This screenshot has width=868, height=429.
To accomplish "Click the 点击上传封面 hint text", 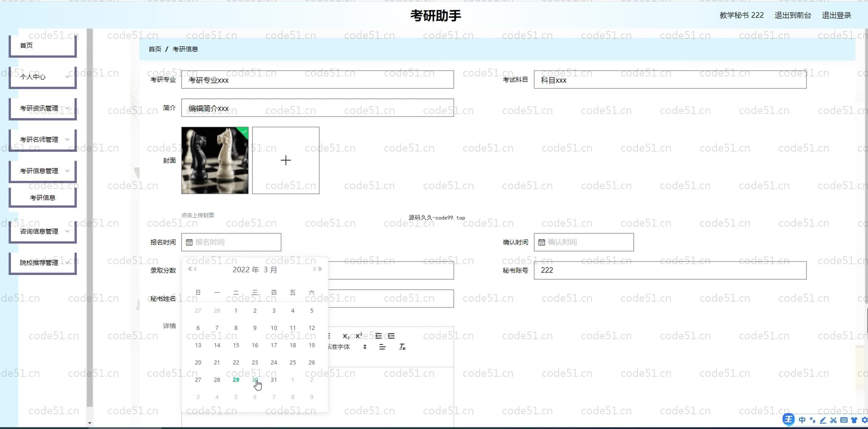I will [x=198, y=215].
